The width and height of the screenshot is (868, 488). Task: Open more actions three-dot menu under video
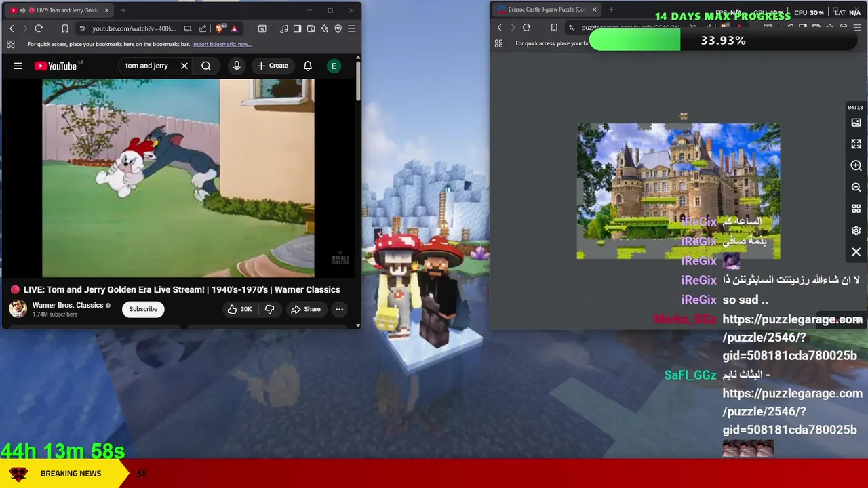click(x=339, y=309)
